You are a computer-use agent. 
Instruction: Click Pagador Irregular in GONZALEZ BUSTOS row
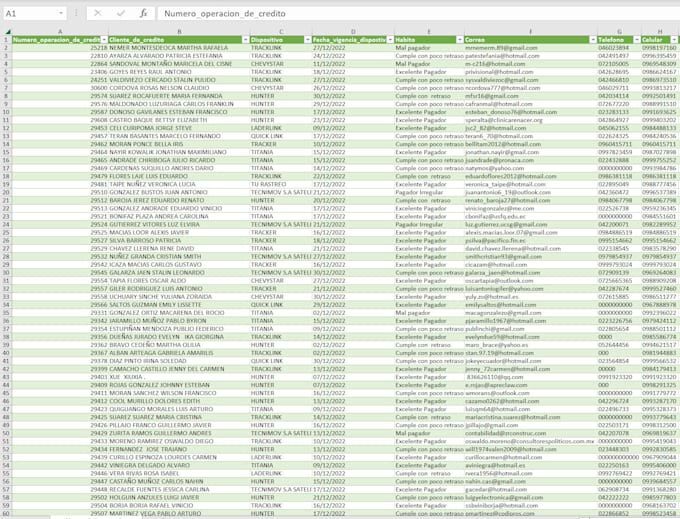tap(429, 192)
